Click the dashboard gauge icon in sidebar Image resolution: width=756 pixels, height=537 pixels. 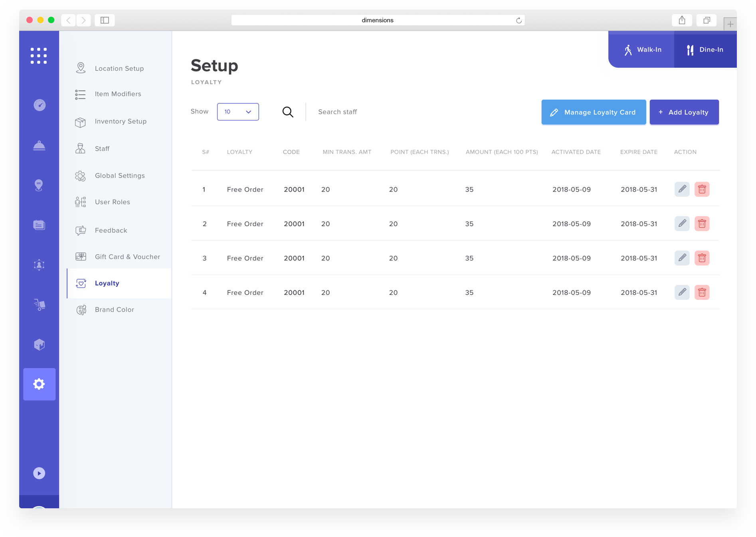coord(39,105)
